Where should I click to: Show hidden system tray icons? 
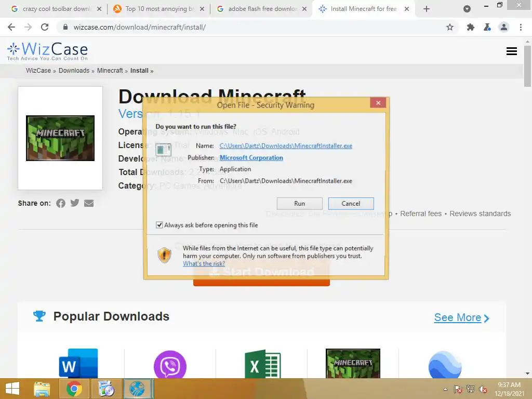pos(445,389)
